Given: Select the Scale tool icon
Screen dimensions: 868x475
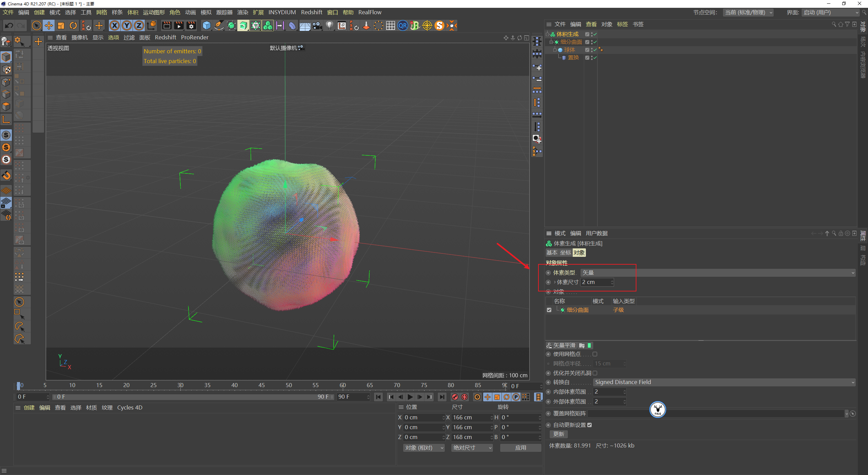Looking at the screenshot, I should click(x=61, y=25).
